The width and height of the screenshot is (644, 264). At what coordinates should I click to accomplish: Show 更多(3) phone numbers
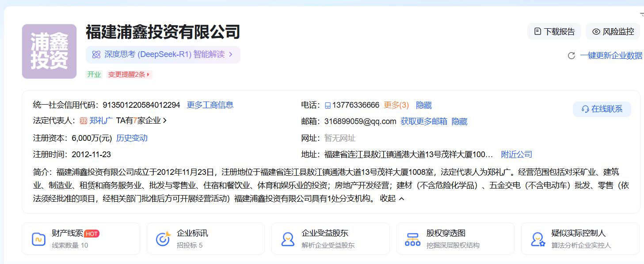point(396,105)
